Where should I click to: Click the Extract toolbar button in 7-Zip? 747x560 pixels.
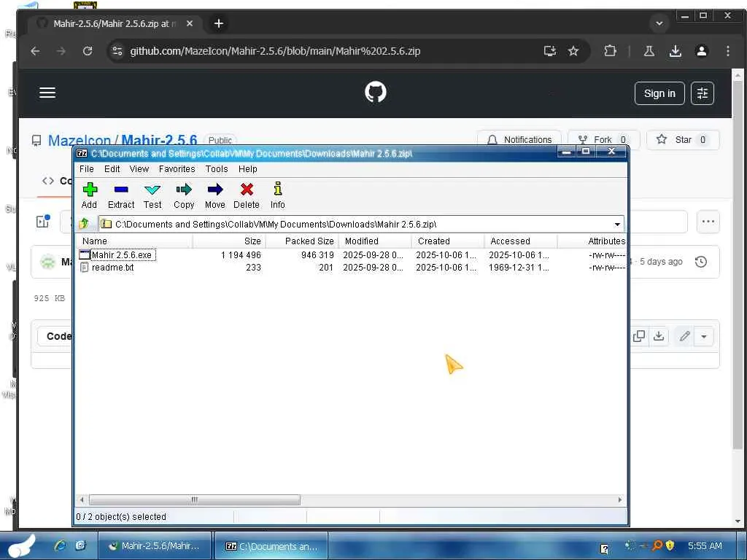(x=121, y=195)
